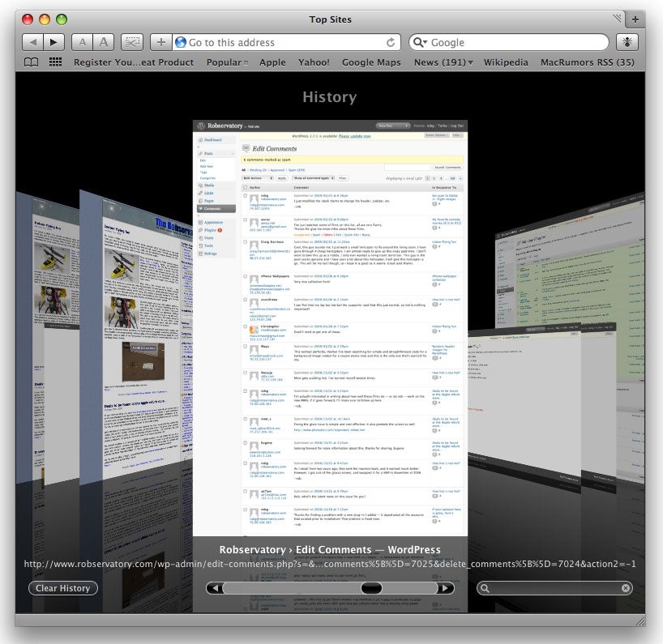
Task: Report a bug with the bug icon button
Action: (x=627, y=42)
